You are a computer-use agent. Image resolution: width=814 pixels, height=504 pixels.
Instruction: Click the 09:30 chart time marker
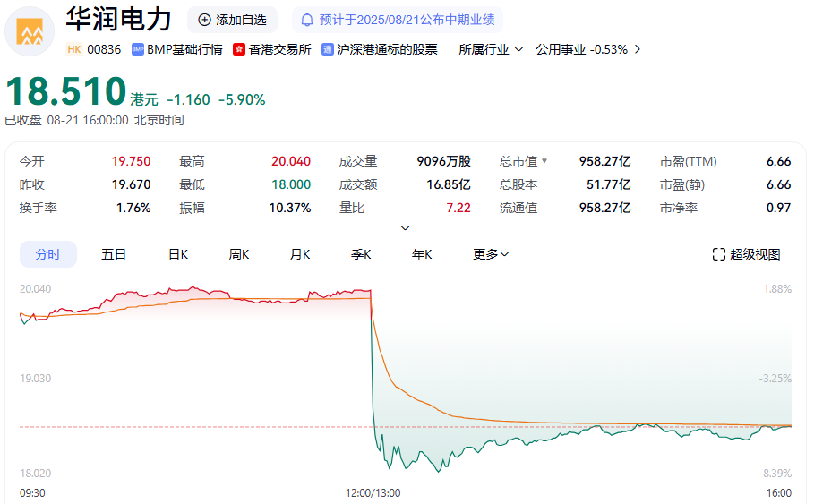(32, 493)
